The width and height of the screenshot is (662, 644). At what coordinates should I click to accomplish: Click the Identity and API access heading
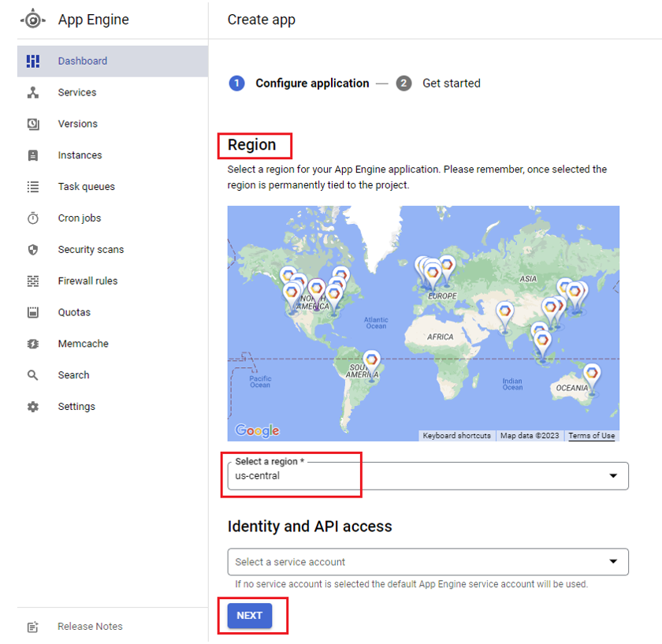tap(310, 527)
